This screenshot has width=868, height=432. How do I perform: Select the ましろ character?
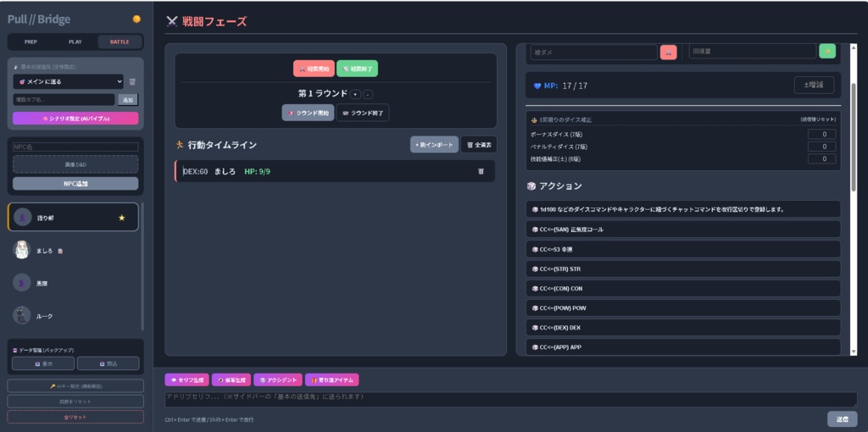click(73, 251)
